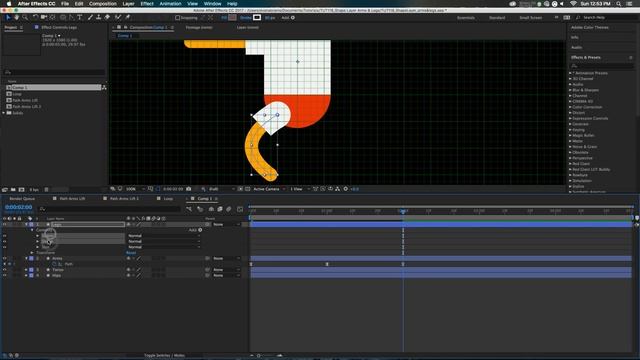
Task: Select the Pen tool
Action: point(71,18)
